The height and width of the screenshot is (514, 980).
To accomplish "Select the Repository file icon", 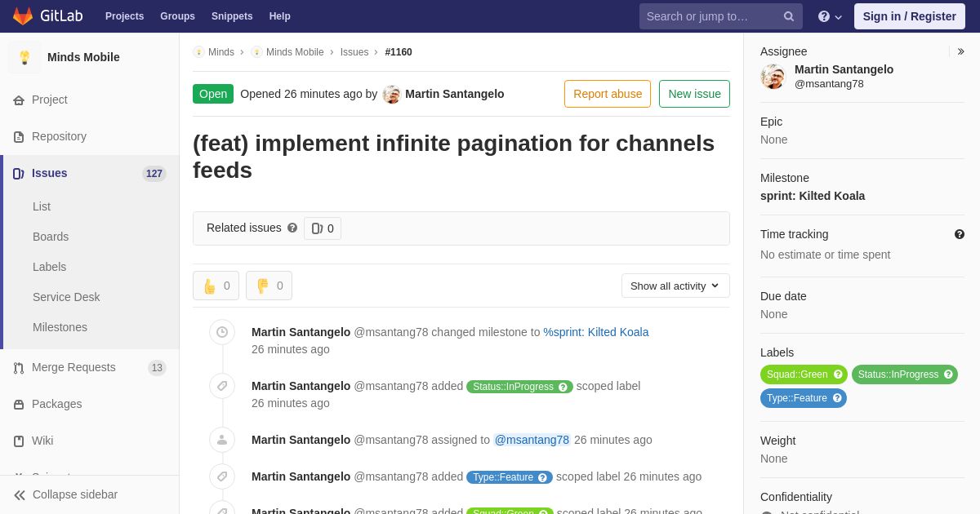I will tap(19, 137).
